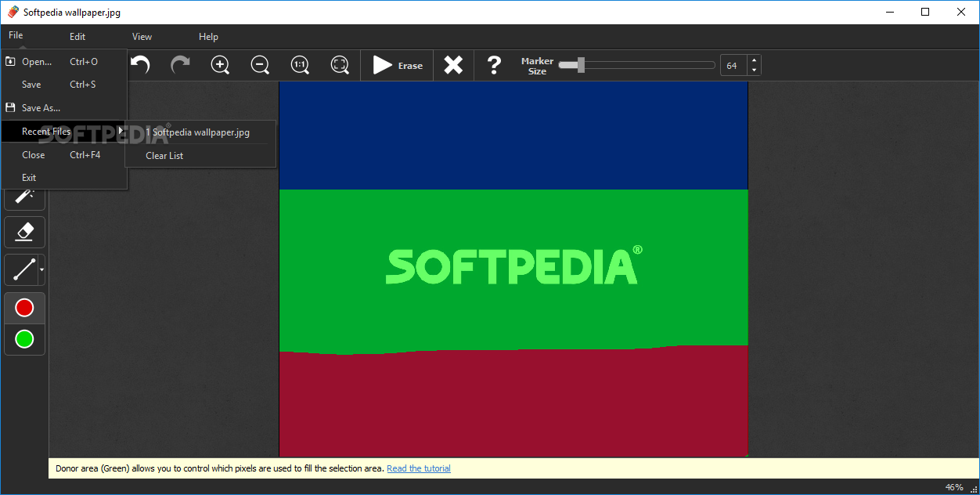Activate the green donor area marker
This screenshot has height=495, width=980.
click(24, 339)
